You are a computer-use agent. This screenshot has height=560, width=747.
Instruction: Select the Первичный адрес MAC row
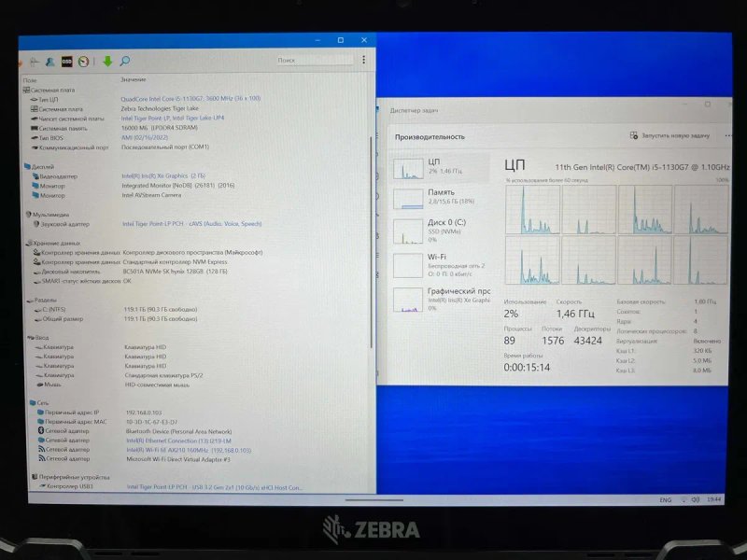(x=107, y=422)
